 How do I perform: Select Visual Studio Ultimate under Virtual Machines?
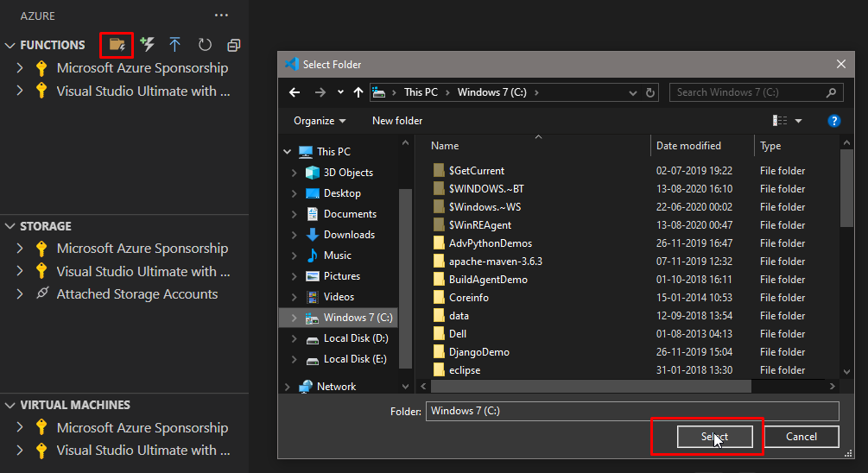143,451
